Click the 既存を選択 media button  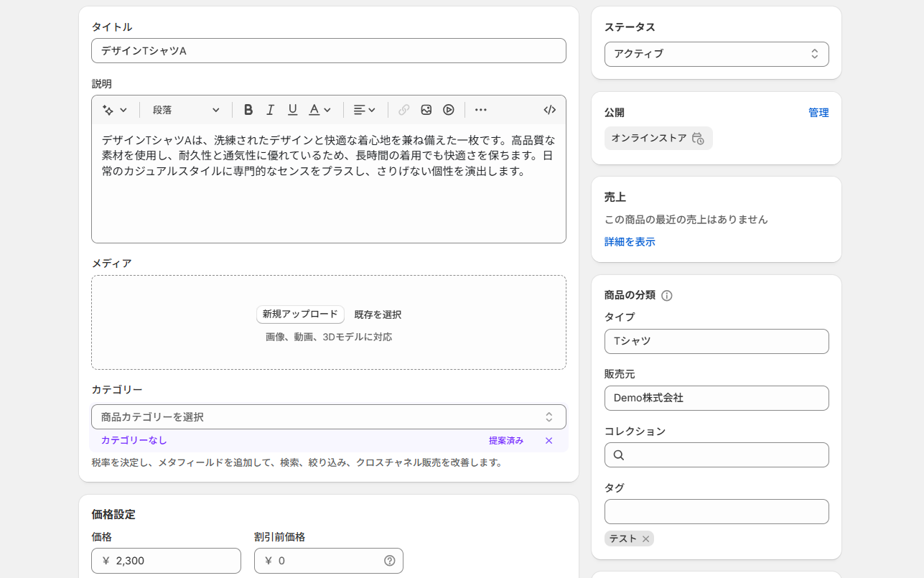pyautogui.click(x=378, y=314)
